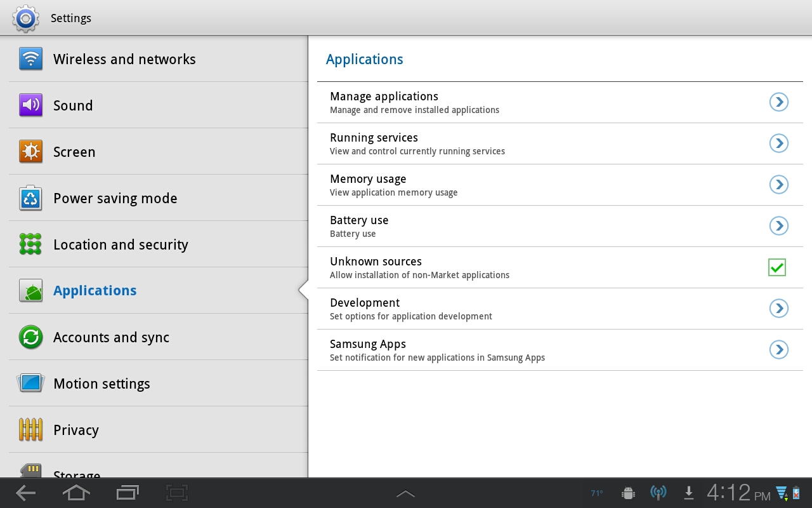Open Power saving mode via its battery icon

point(30,198)
